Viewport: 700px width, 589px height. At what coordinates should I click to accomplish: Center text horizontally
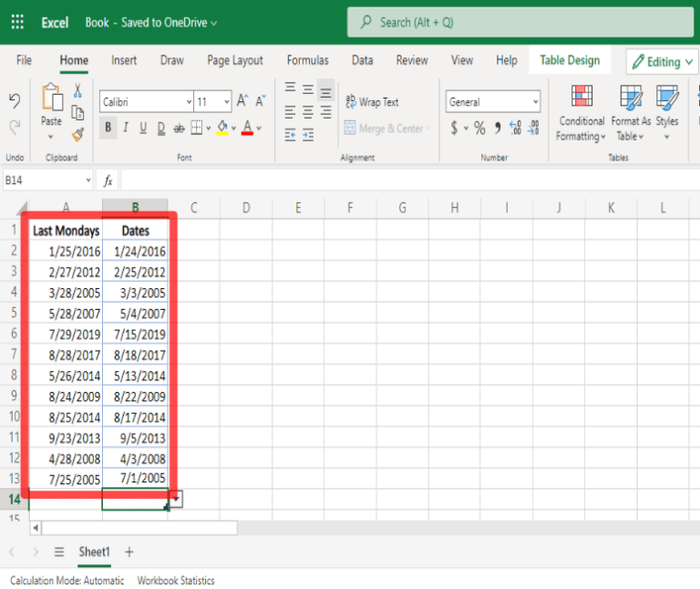click(308, 112)
